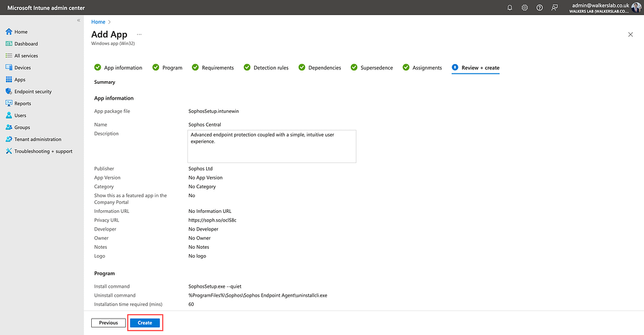Select the Assignments step tab
The height and width of the screenshot is (335, 644).
tap(426, 68)
